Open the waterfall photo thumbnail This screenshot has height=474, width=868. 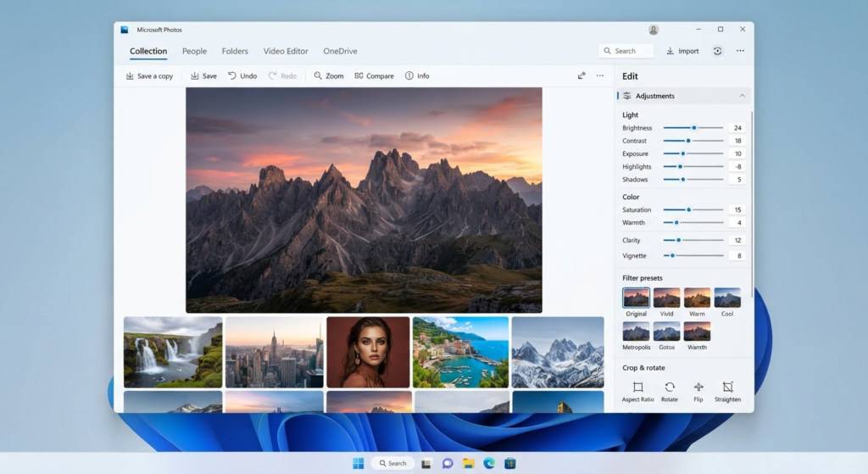tap(173, 352)
